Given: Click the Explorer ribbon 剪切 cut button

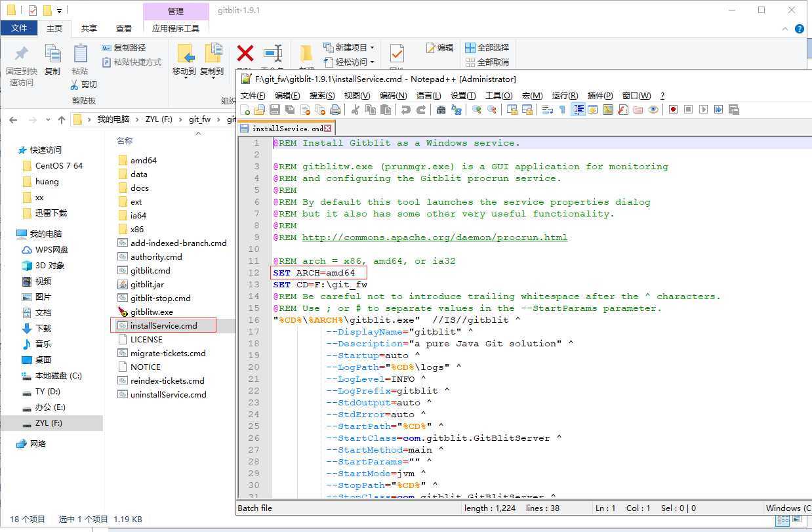Looking at the screenshot, I should click(x=84, y=85).
